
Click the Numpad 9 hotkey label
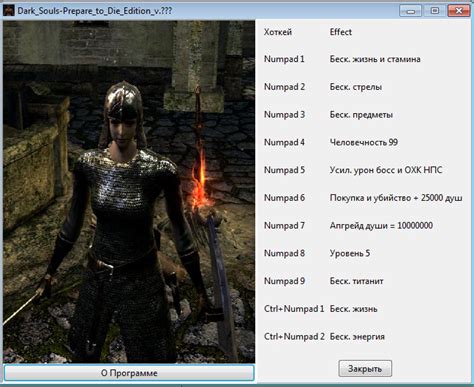point(284,281)
